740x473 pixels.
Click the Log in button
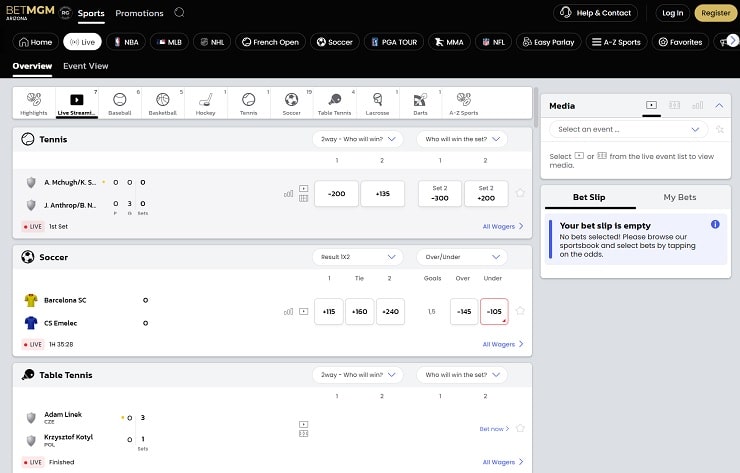pyautogui.click(x=673, y=13)
